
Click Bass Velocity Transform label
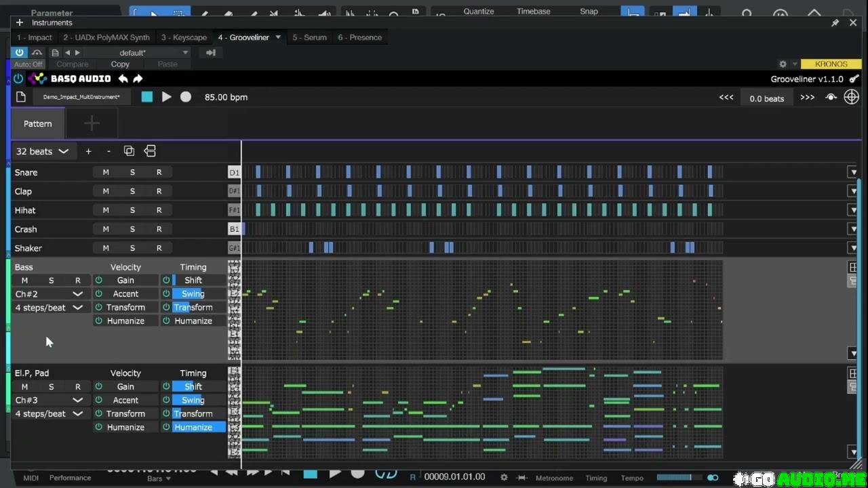coord(125,307)
